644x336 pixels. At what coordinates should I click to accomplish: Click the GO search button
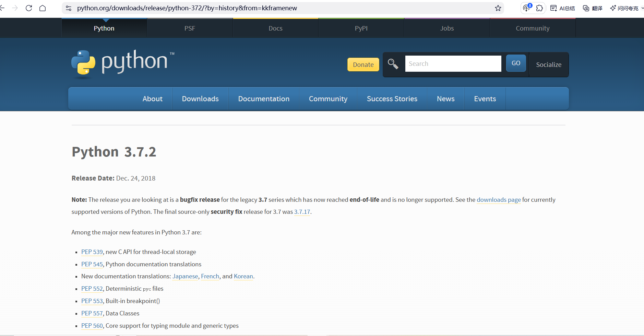click(x=516, y=63)
